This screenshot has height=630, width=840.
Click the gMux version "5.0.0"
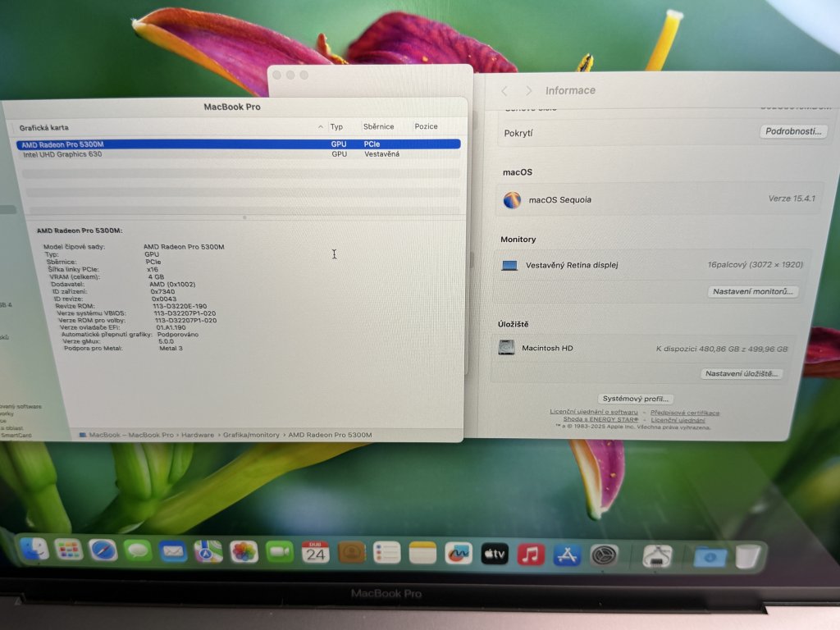166,341
